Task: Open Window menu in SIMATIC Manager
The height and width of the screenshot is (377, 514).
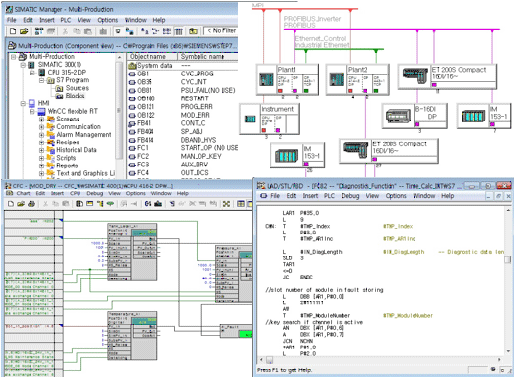Action: click(x=136, y=20)
